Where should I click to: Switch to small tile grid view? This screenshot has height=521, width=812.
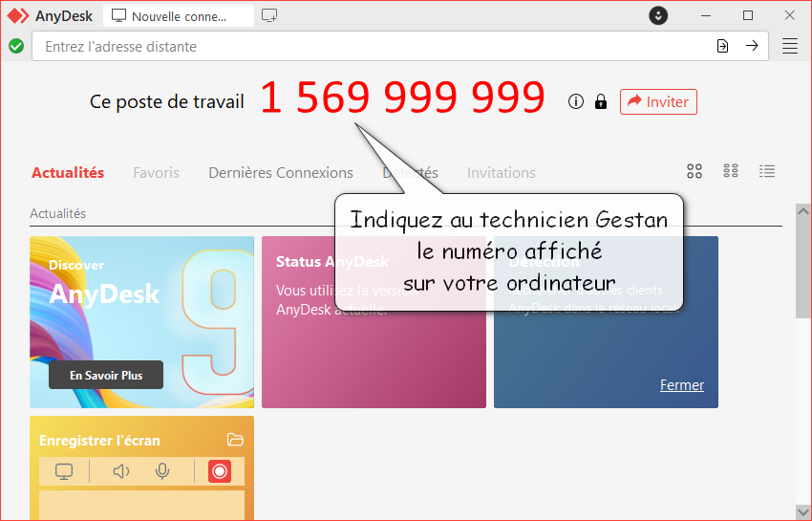731,171
